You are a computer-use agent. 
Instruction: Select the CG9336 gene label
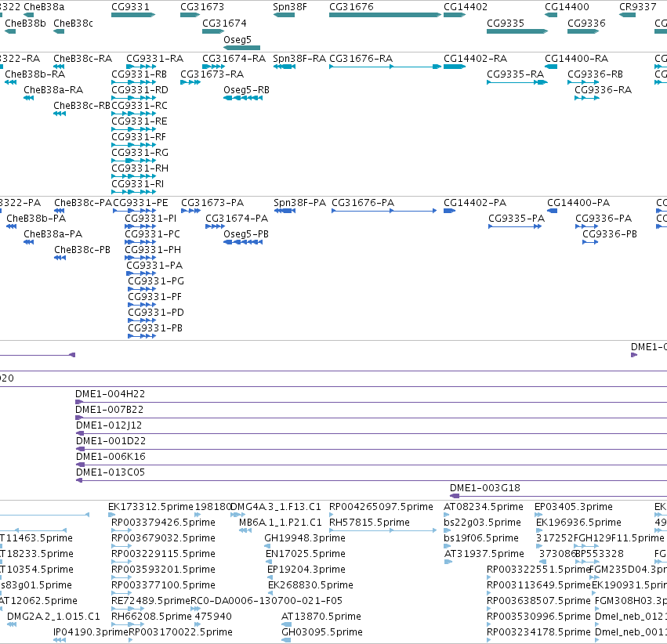point(586,23)
